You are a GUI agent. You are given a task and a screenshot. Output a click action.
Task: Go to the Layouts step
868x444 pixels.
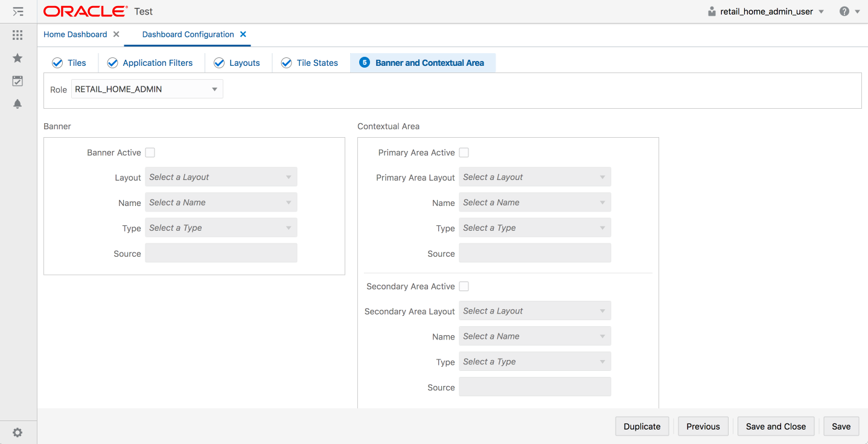click(244, 63)
